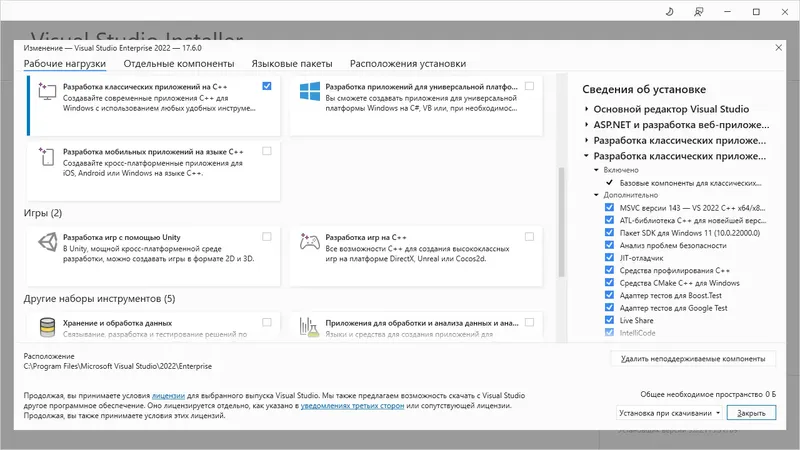Screen dimensions: 800x450
Task: Click the remove unsupported components button
Action: 691,358
